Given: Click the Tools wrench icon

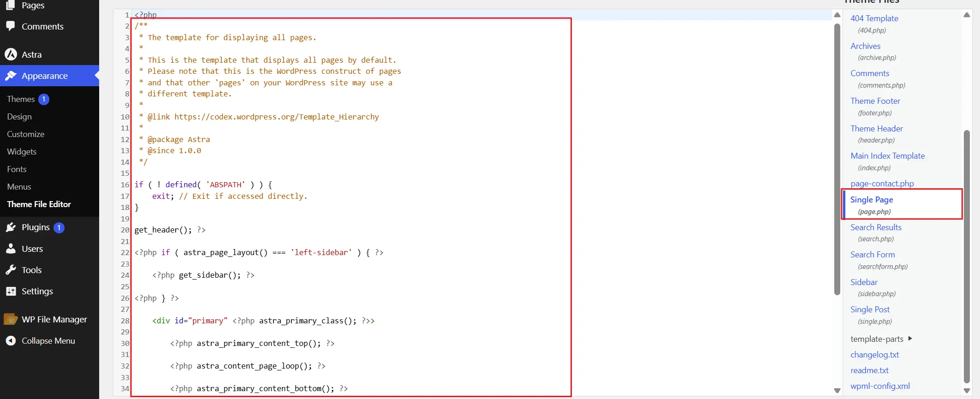Looking at the screenshot, I should pyautogui.click(x=11, y=270).
